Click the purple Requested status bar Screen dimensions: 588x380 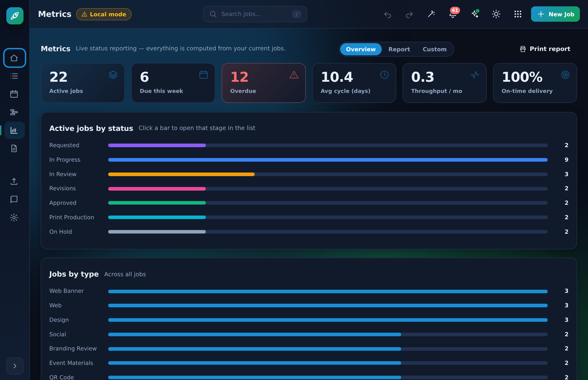click(x=157, y=145)
